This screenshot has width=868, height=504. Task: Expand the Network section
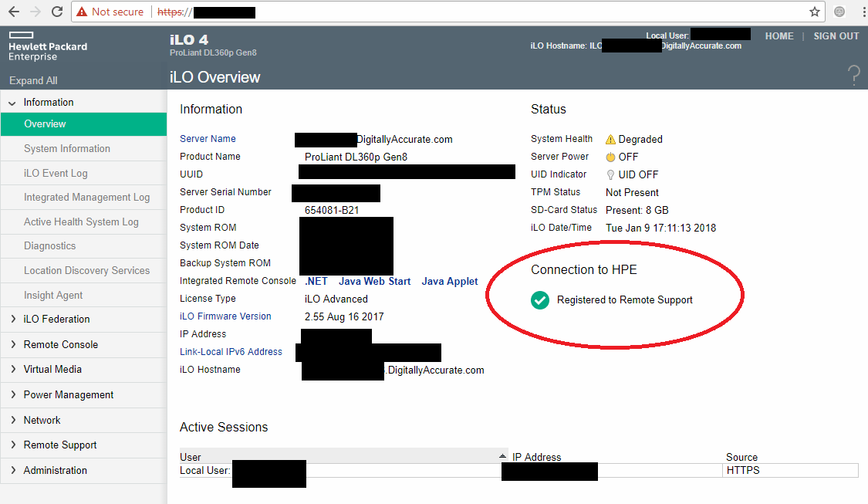click(13, 420)
